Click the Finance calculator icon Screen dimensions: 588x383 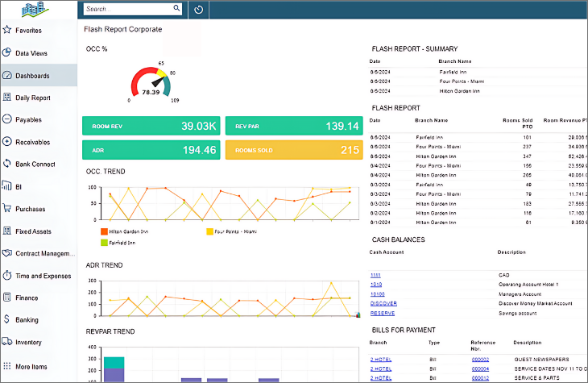click(x=6, y=297)
